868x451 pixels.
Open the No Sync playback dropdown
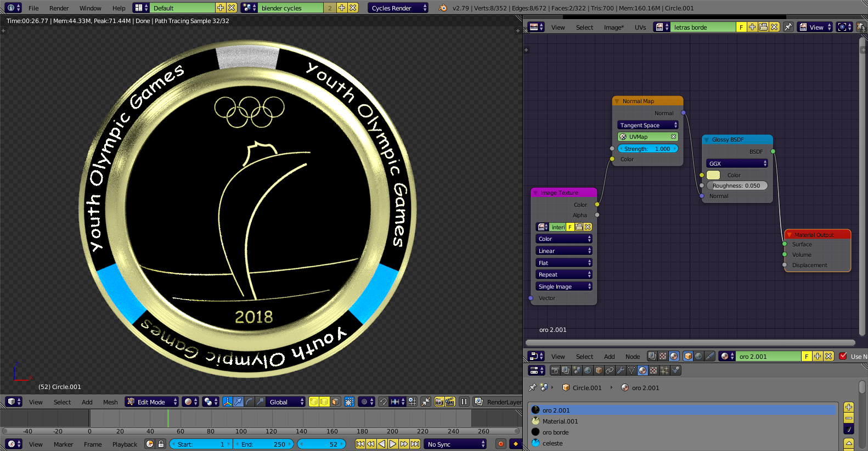pos(455,444)
